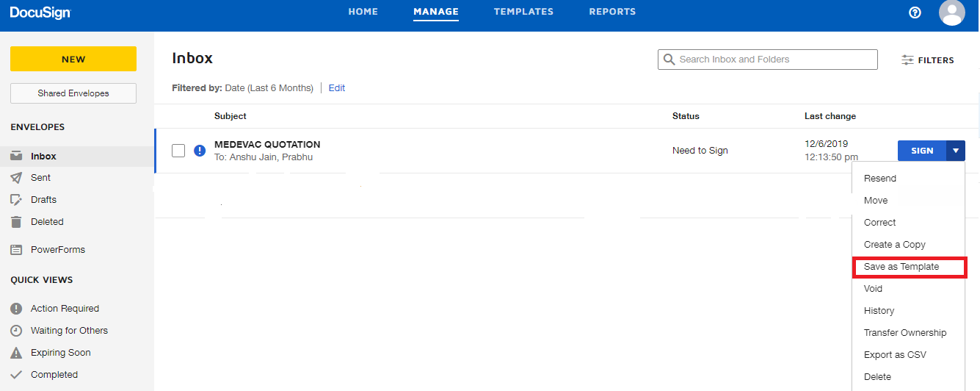Choose Move from the envelope menu
Screen dimensions: 980x391
(x=909, y=201)
